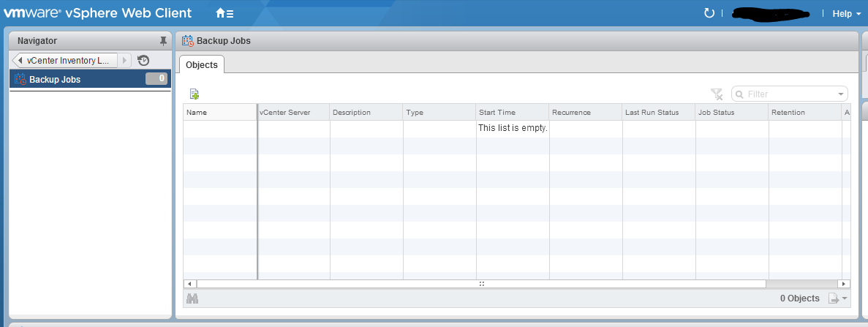Sort by Last Run Status column
Image resolution: width=868 pixels, height=327 pixels.
coord(658,113)
